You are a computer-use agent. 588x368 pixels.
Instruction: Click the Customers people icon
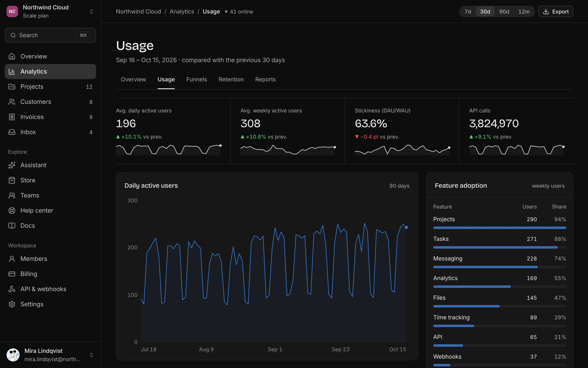pyautogui.click(x=12, y=101)
